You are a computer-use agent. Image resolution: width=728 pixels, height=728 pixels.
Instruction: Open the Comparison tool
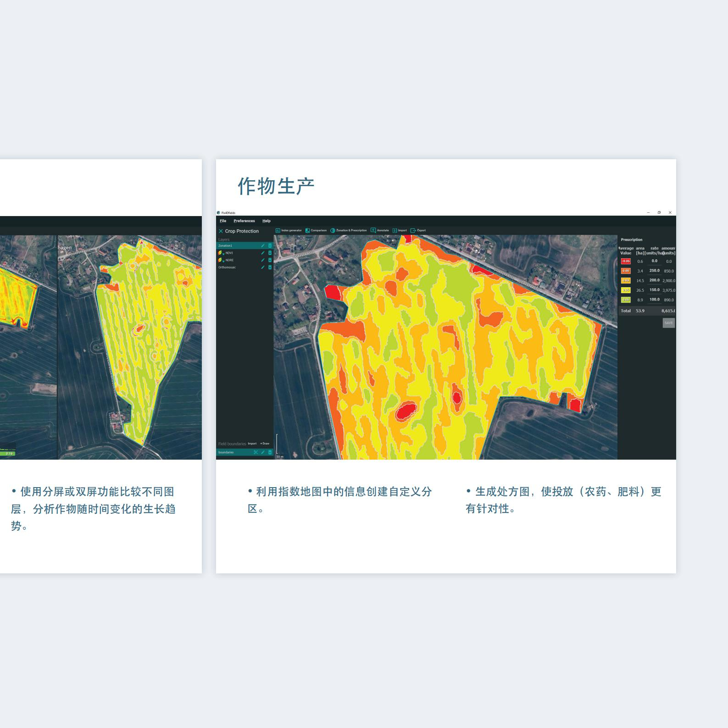(x=316, y=230)
